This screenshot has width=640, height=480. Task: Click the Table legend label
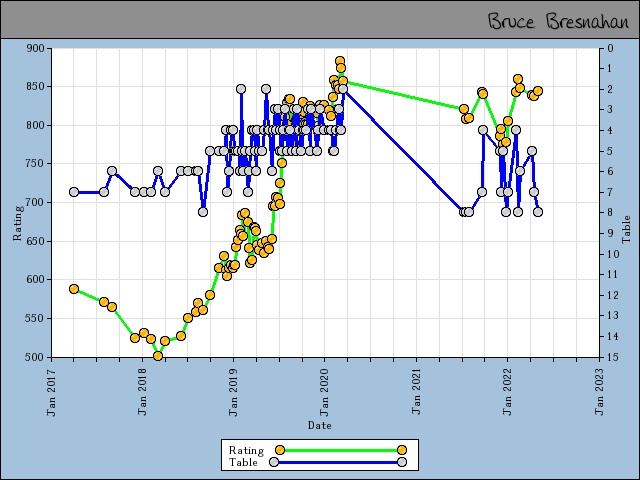[243, 462]
